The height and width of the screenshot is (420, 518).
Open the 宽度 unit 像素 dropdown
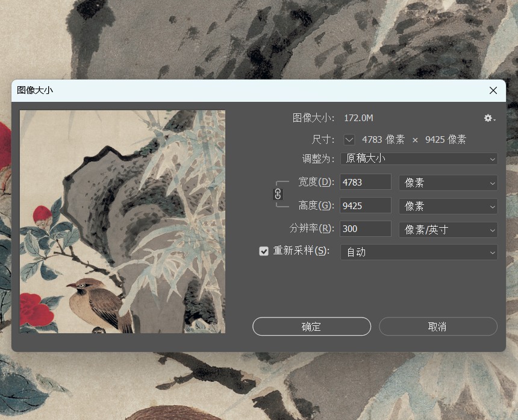(448, 183)
